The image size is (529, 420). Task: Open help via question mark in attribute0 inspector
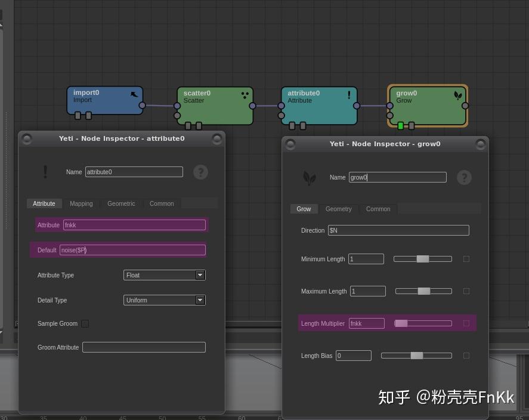point(201,172)
